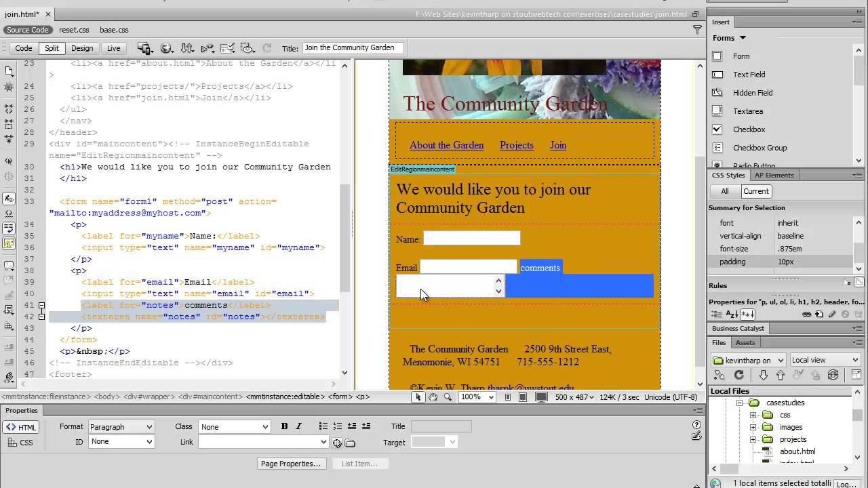This screenshot has height=488, width=868.
Task: Click the Put files up-arrow icon
Action: click(781, 375)
